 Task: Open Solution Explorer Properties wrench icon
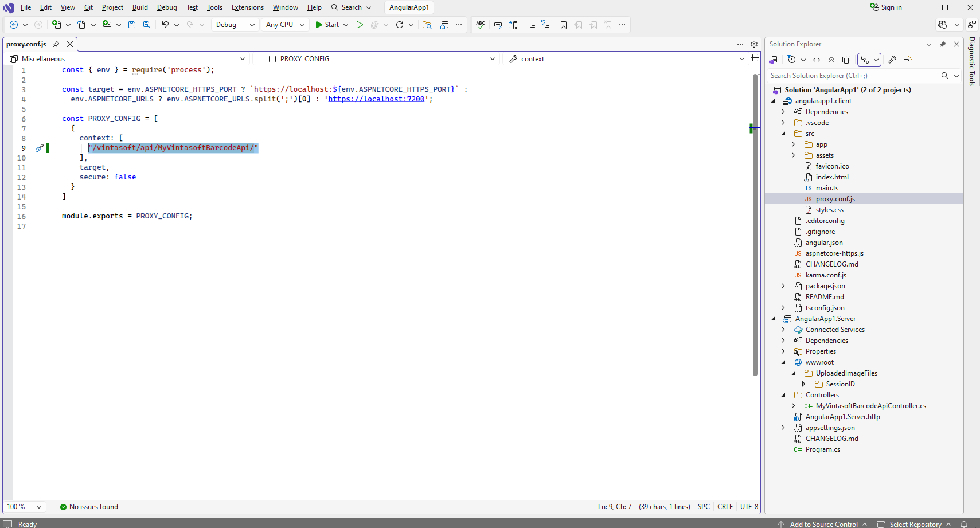coord(892,60)
